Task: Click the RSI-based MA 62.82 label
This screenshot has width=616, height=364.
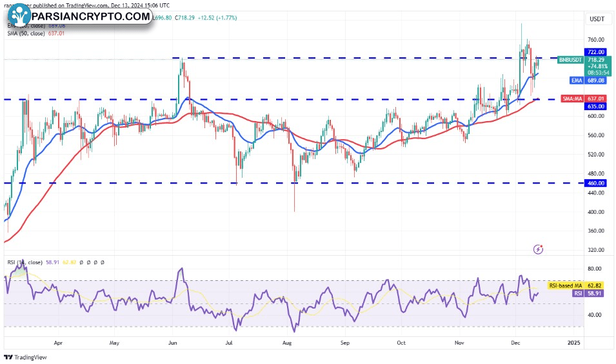Action: pos(575,285)
